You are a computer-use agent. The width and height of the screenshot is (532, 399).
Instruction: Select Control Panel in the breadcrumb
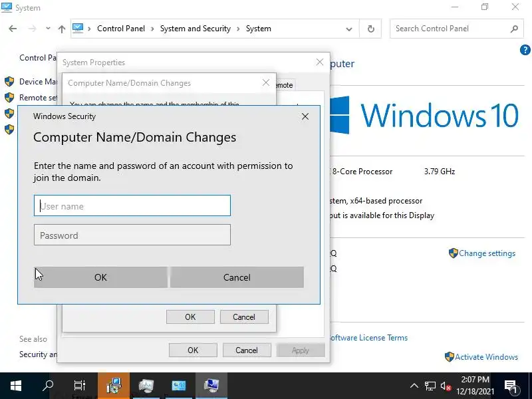click(121, 29)
